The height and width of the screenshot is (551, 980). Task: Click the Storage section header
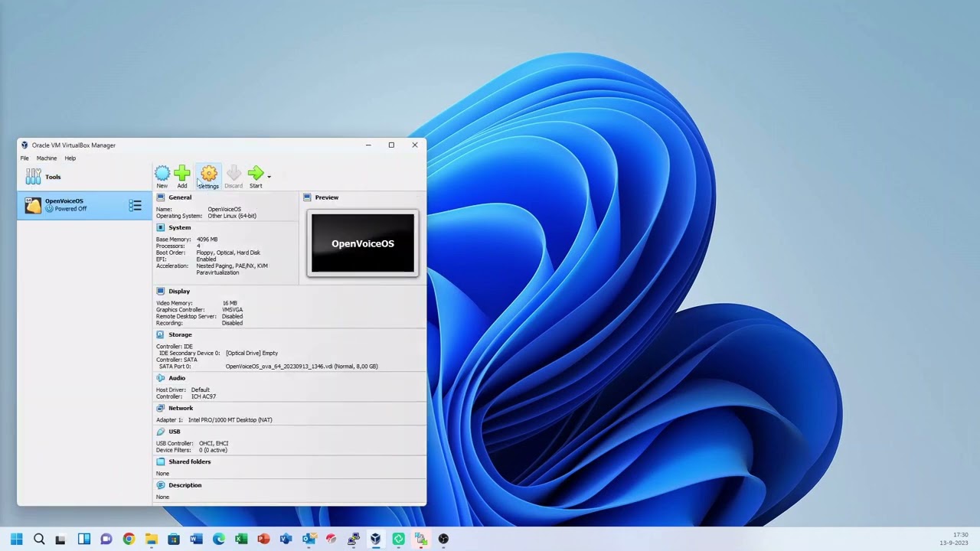[x=180, y=334]
